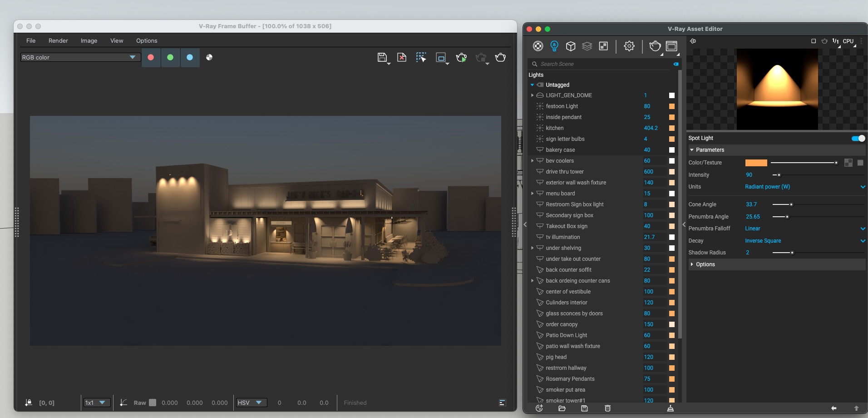Toggle the Spot Light on/off switch
The height and width of the screenshot is (418, 868).
tap(858, 138)
